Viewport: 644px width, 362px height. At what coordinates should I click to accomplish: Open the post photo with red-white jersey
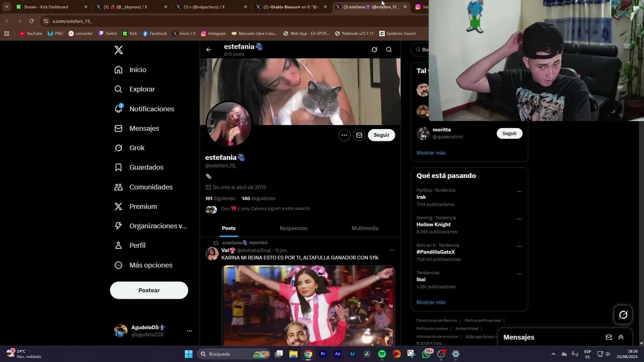(x=308, y=306)
